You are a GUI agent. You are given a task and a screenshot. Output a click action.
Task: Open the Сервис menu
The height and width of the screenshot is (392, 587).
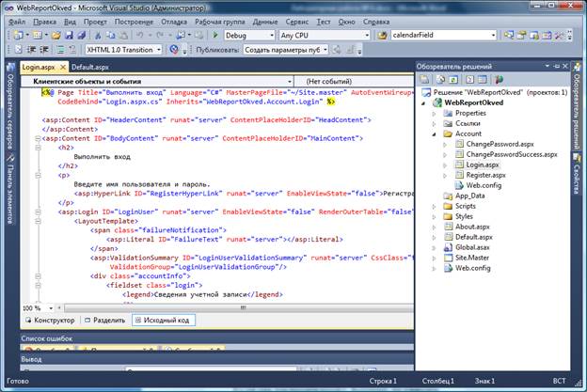297,22
